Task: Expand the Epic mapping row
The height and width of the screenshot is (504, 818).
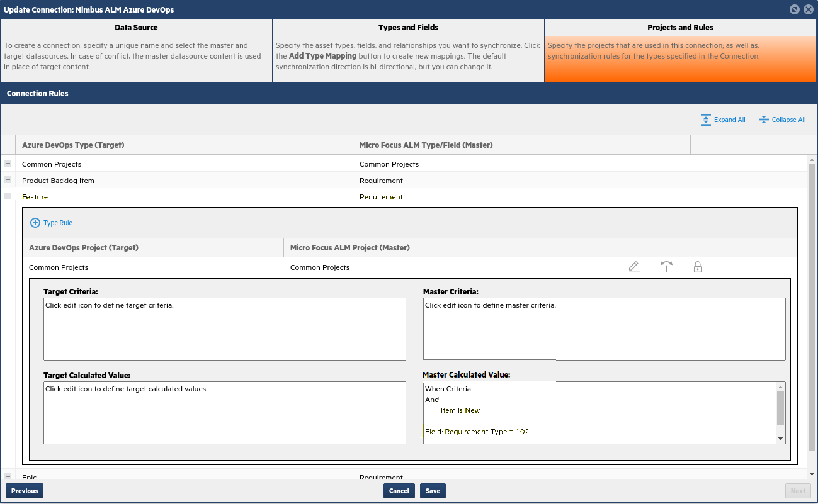Action: (x=7, y=476)
